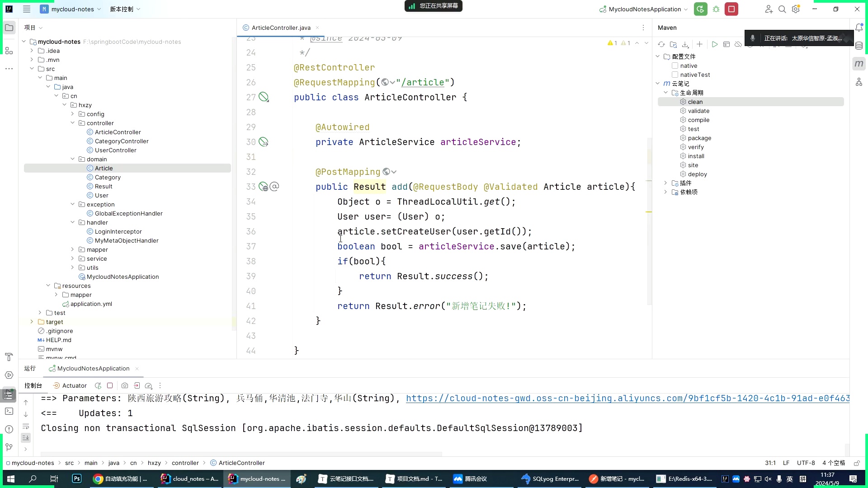Download sources from the Maven toolbar
Image resolution: width=868 pixels, height=488 pixels.
[x=685, y=44]
